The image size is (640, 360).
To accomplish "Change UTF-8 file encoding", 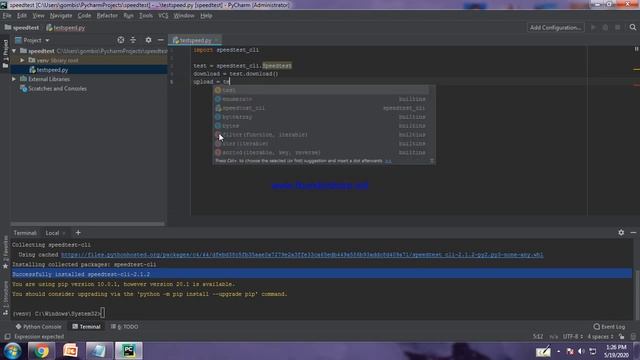I will 572,337.
